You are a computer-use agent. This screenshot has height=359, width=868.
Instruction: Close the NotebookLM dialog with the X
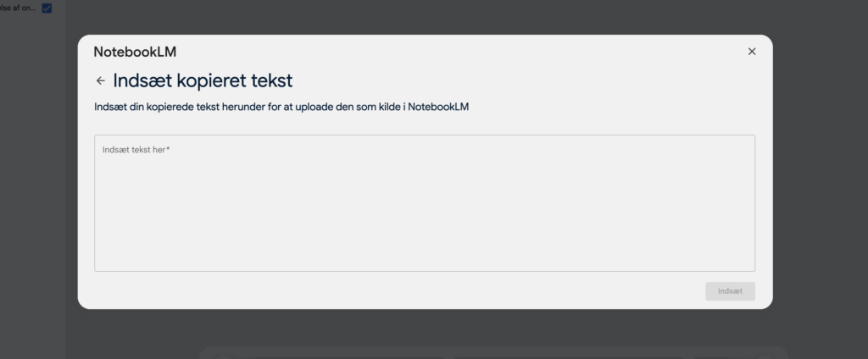tap(752, 52)
